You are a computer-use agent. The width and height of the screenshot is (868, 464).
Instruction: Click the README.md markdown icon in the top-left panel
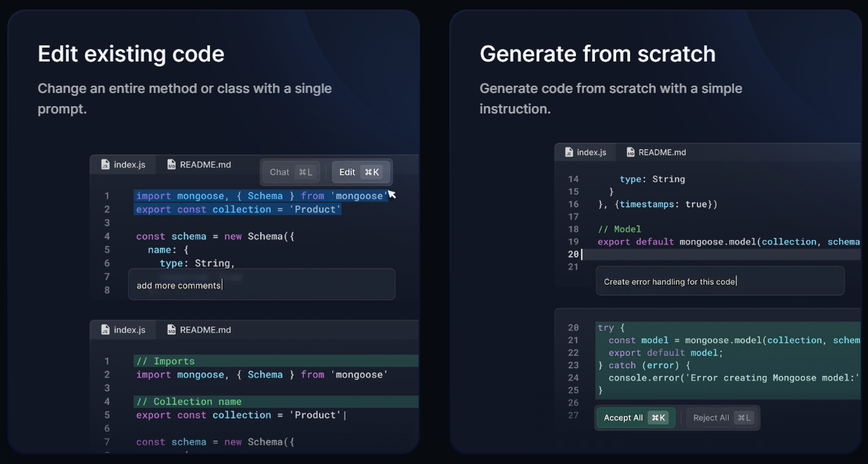(171, 165)
